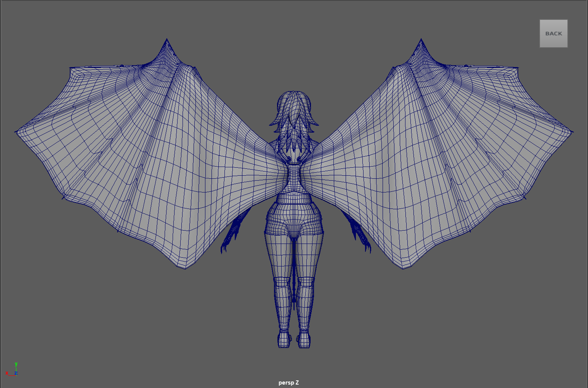This screenshot has width=588, height=388.
Task: Select the character's left foot mesh
Action: click(284, 340)
